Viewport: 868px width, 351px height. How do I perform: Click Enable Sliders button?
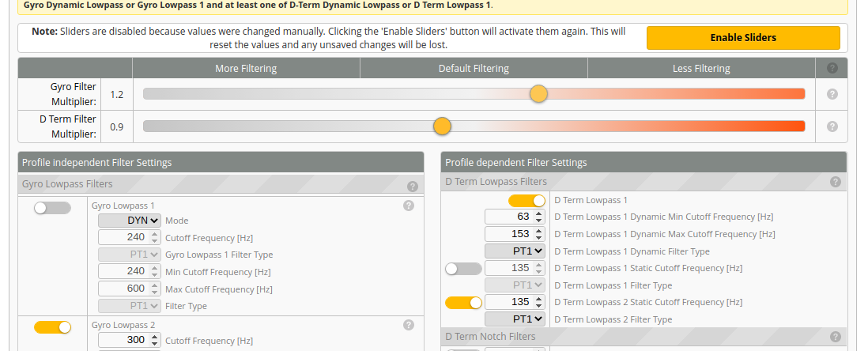[743, 38]
